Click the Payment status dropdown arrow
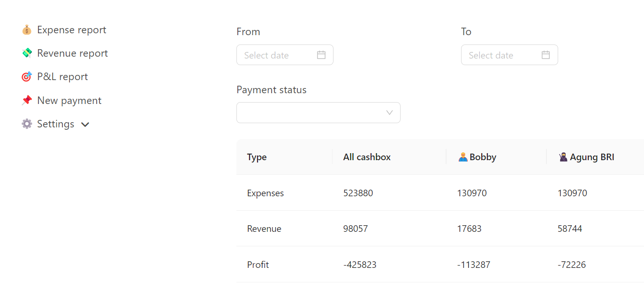Screen dimensions: 644x303 click(x=389, y=113)
